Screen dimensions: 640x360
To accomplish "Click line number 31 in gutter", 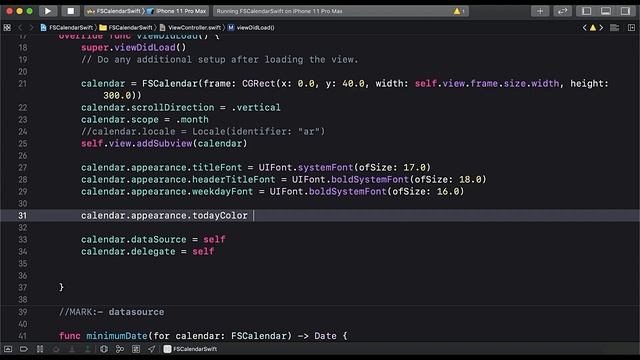I will click(22, 216).
